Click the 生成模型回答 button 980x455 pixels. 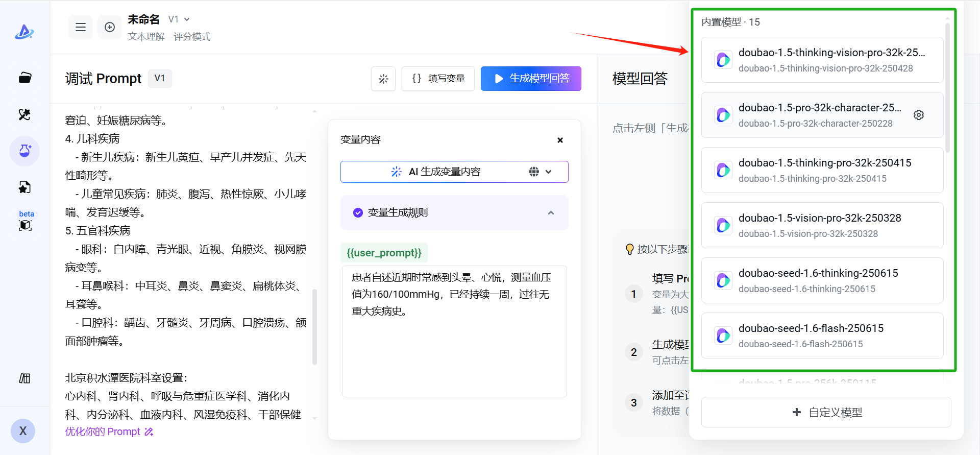click(531, 79)
